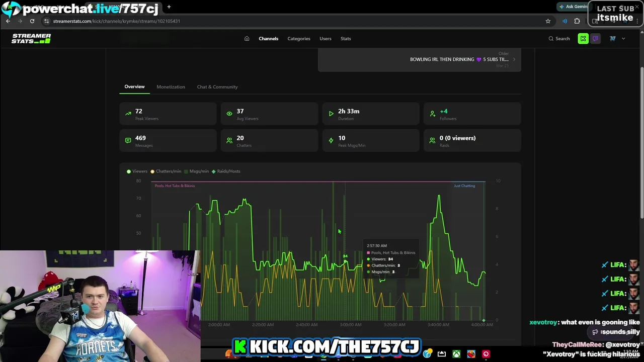Image resolution: width=644 pixels, height=362 pixels.
Task: Select the Monetization tab
Action: point(171,87)
